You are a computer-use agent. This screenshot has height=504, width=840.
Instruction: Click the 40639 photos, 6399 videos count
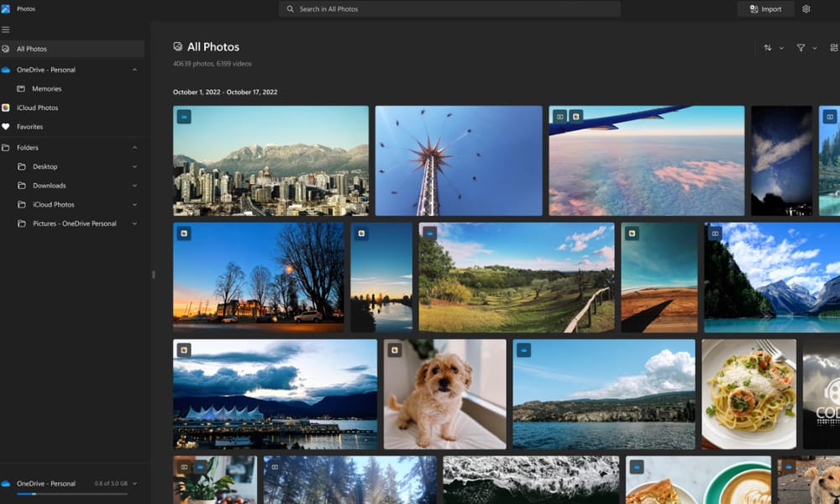pos(213,64)
